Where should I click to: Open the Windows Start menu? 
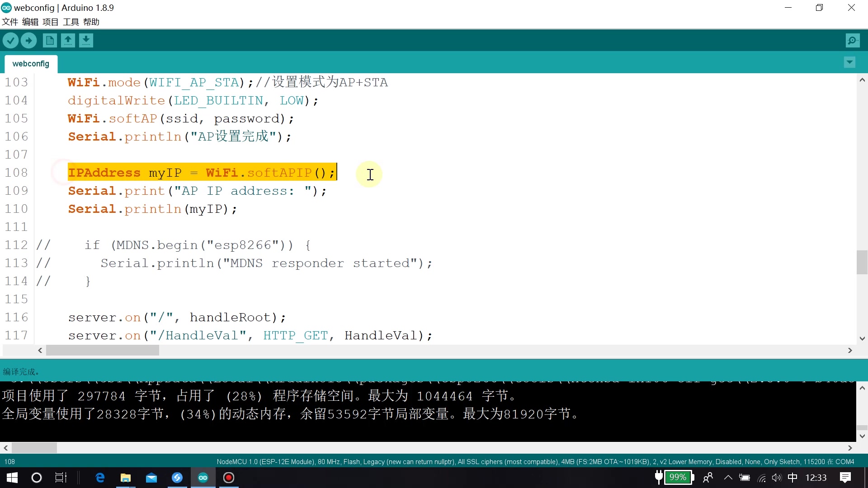(x=12, y=478)
